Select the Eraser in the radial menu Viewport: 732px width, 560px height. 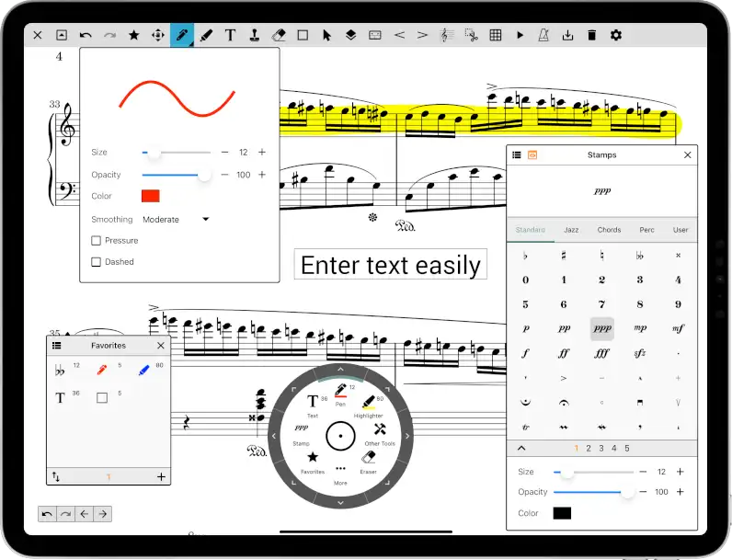[369, 460]
